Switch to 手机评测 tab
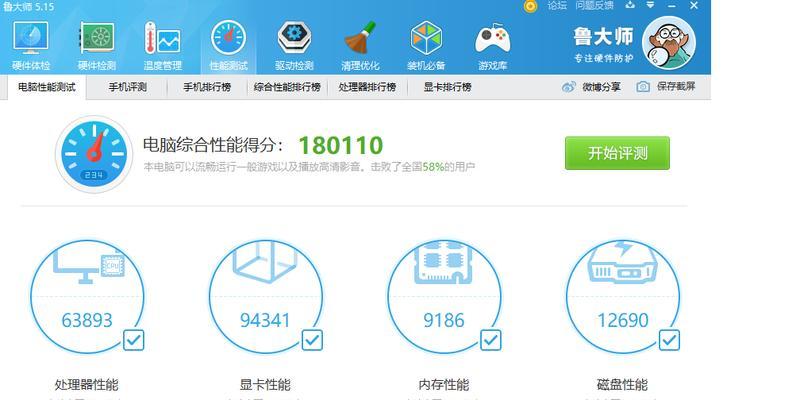 pyautogui.click(x=128, y=87)
